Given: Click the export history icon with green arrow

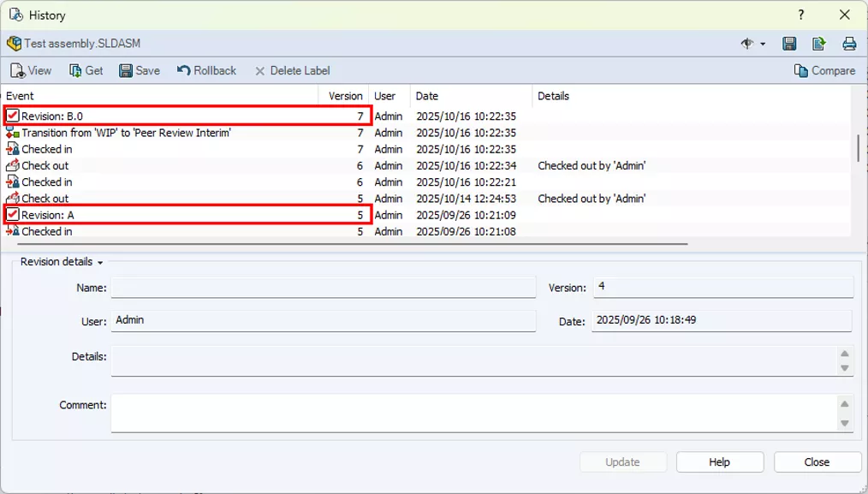Looking at the screenshot, I should click(818, 43).
